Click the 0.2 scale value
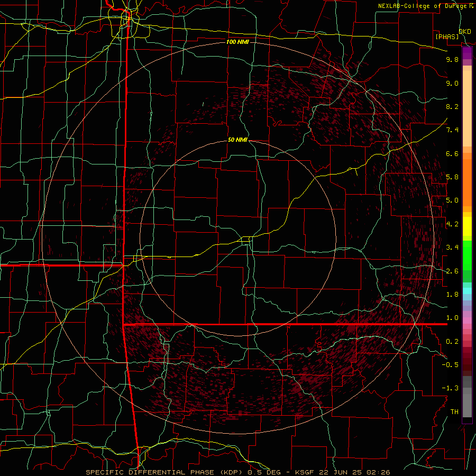The image size is (476, 476). 452,342
